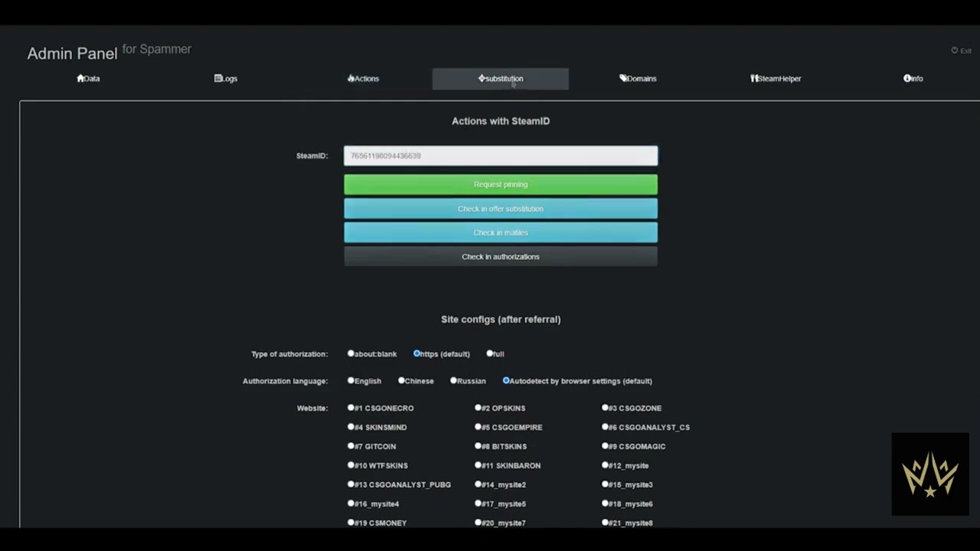
Task: Select website #10 WTFSKINS
Action: tap(351, 465)
